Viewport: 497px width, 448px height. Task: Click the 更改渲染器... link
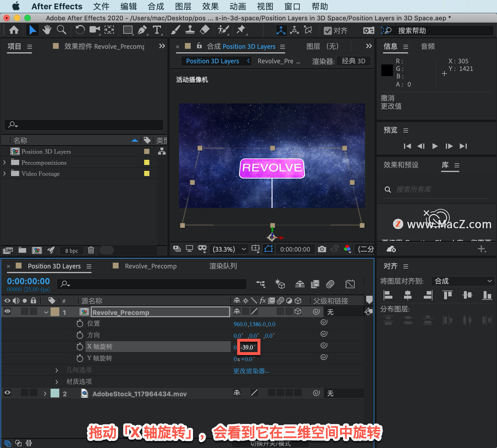251,371
